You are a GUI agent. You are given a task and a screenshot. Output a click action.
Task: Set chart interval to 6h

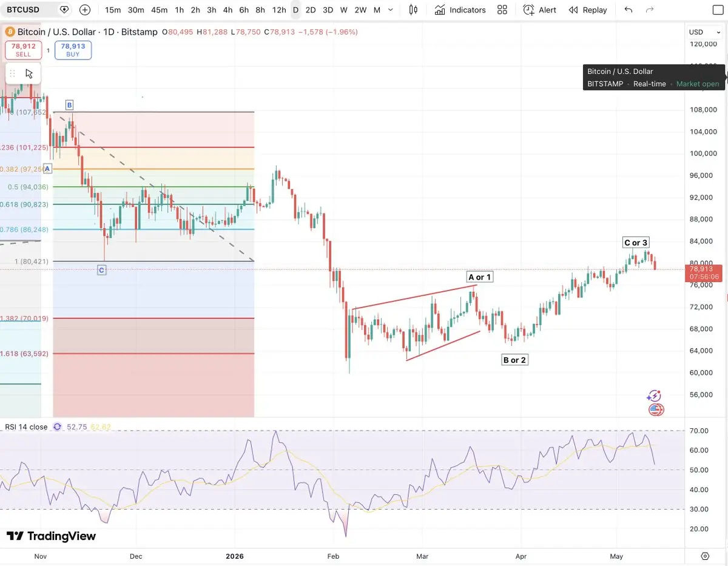tap(244, 10)
